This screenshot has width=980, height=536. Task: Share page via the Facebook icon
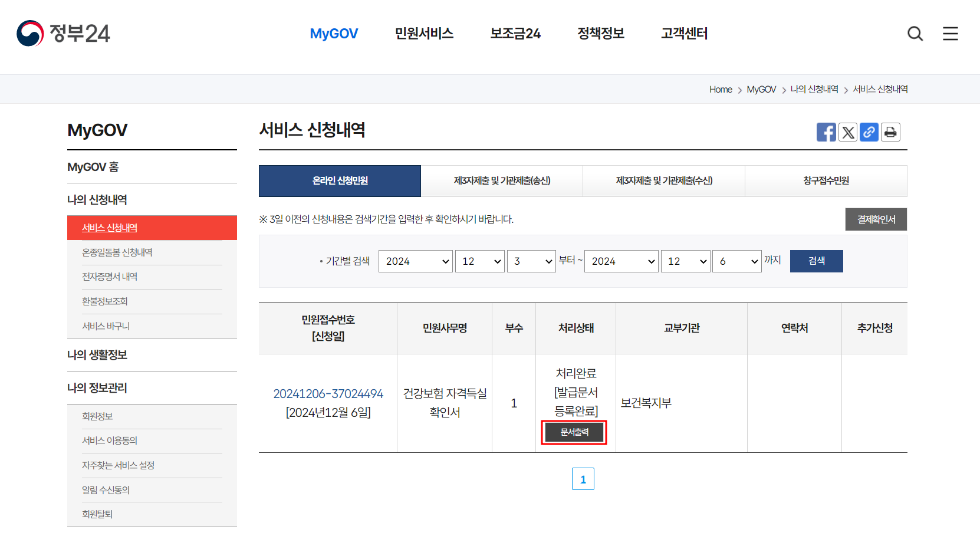coord(826,132)
